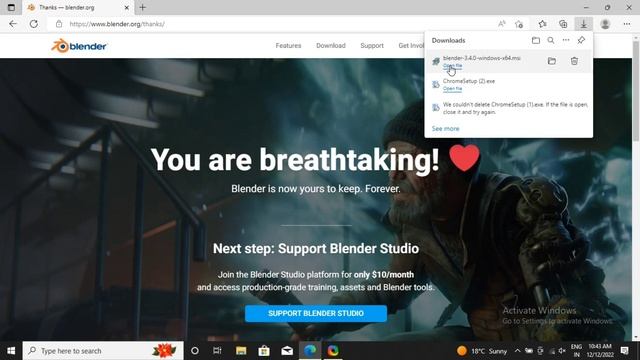The width and height of the screenshot is (640, 360).
Task: Delete the blender msi download entry
Action: [574, 61]
